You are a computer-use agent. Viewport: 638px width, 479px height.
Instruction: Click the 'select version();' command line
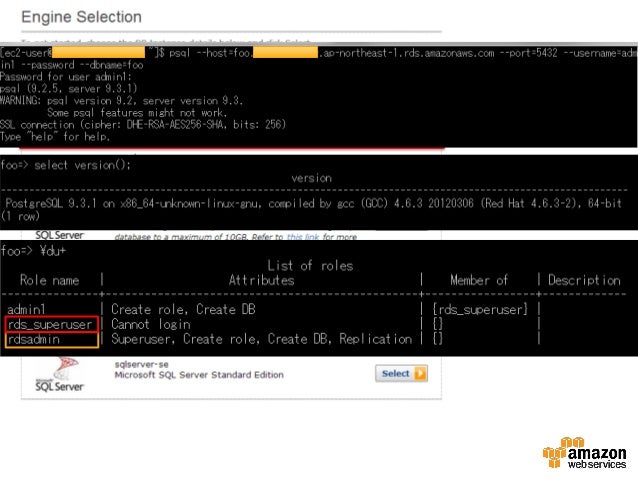pyautogui.click(x=66, y=165)
